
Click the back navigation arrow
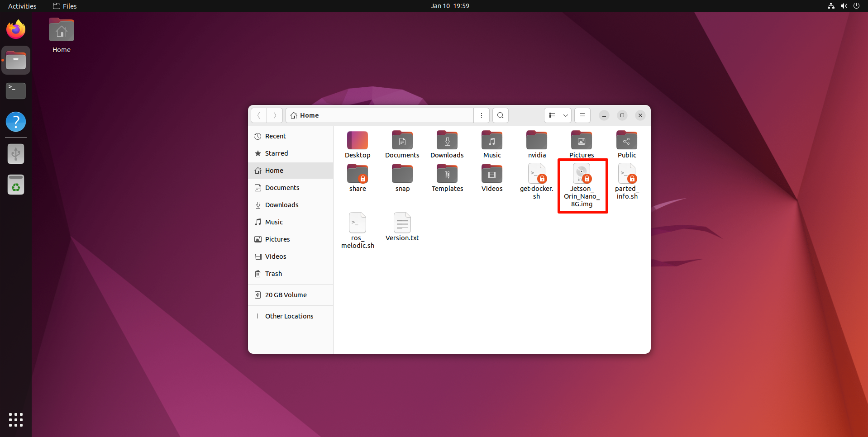(x=259, y=115)
